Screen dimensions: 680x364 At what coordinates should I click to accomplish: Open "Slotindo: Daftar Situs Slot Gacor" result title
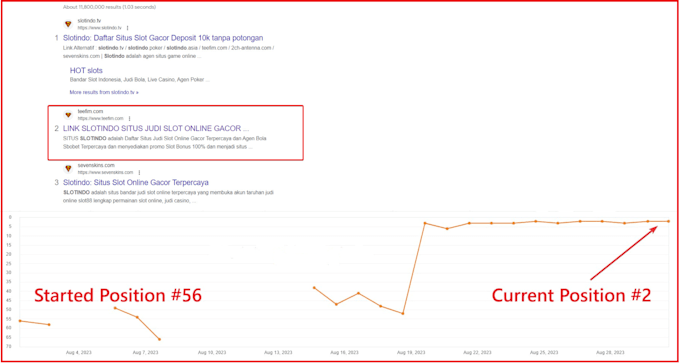pyautogui.click(x=163, y=38)
